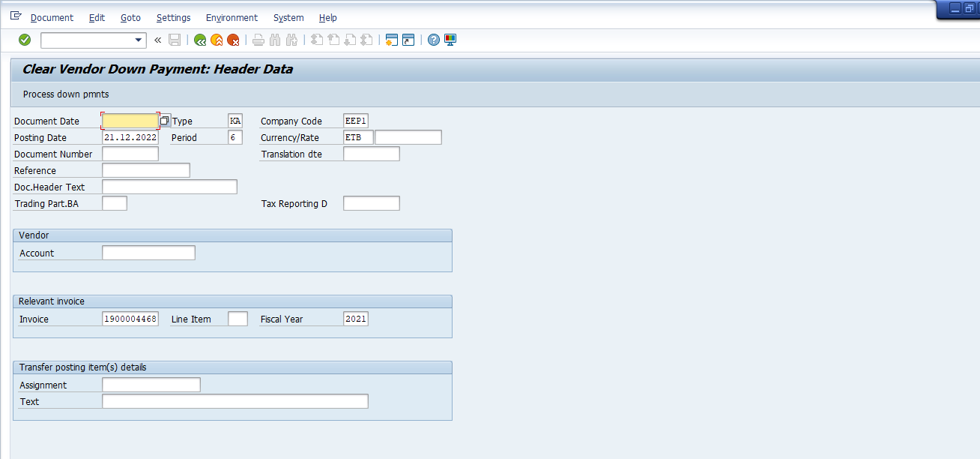Click the Line Item field
The image size is (980, 459).
tap(238, 319)
